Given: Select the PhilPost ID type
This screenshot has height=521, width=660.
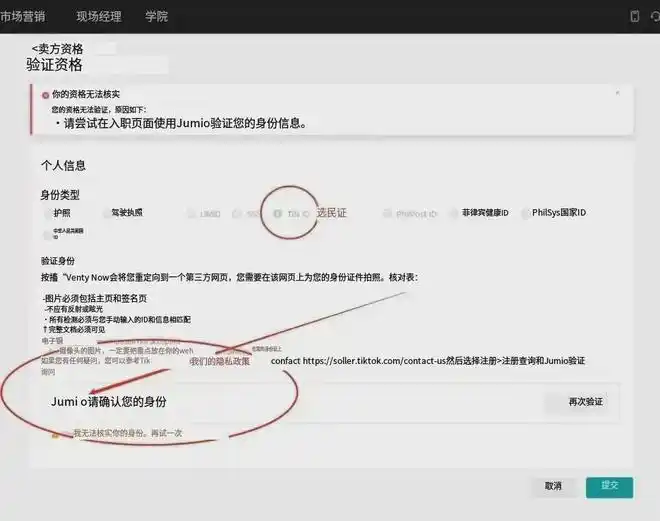Looking at the screenshot, I should 387,214.
